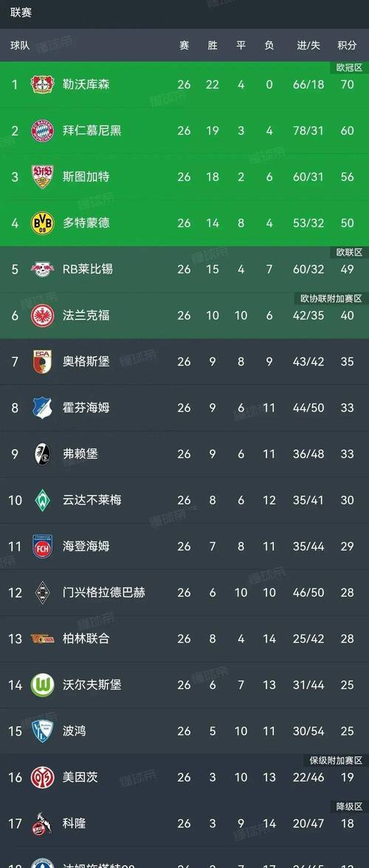This screenshot has width=369, height=868.
Task: Open the Union Berlin logo
Action: click(x=42, y=639)
